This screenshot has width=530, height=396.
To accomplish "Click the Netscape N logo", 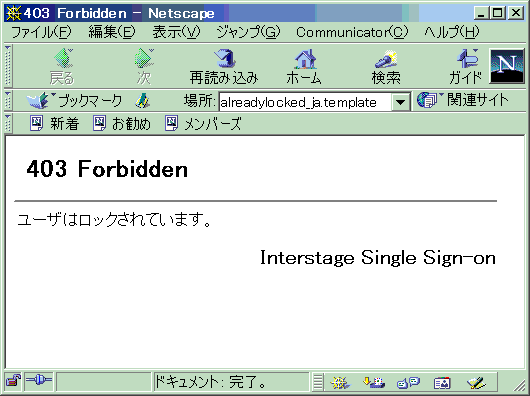I will [507, 66].
